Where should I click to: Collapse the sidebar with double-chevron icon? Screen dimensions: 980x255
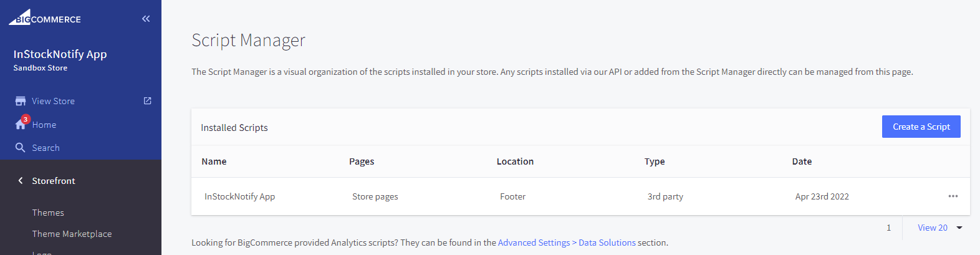[x=146, y=19]
